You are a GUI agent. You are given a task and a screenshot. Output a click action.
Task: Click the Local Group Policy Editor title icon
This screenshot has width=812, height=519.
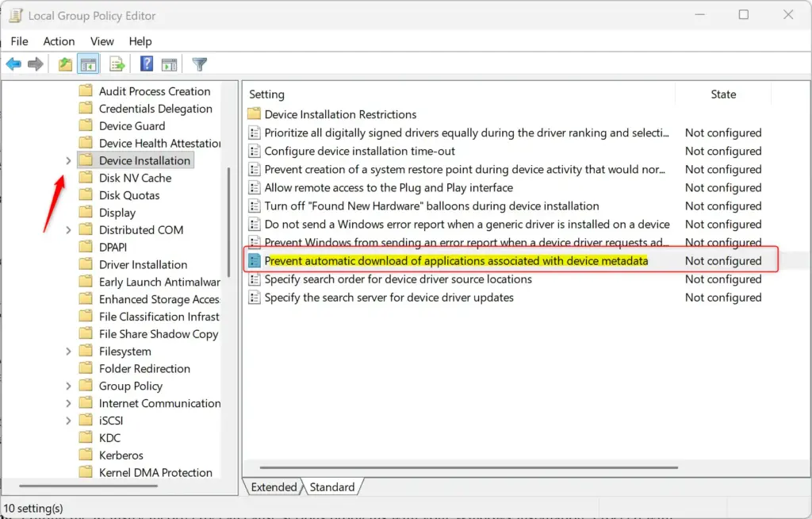(x=16, y=16)
